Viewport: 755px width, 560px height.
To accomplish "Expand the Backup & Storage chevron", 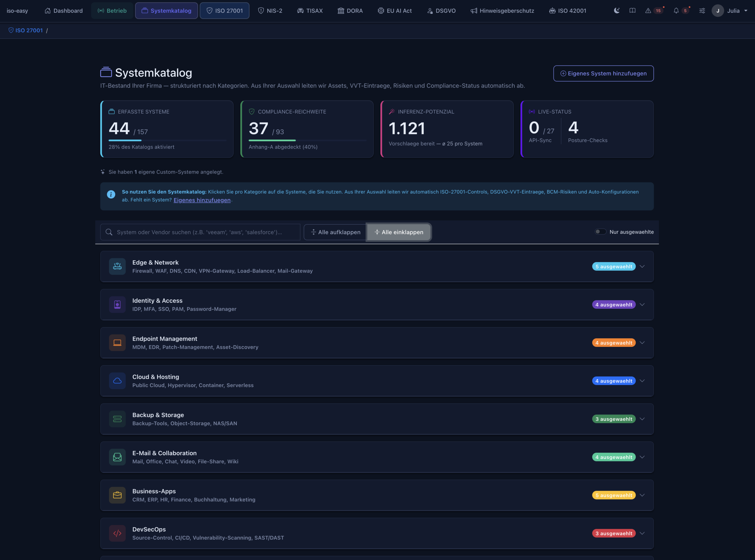I will click(x=642, y=419).
